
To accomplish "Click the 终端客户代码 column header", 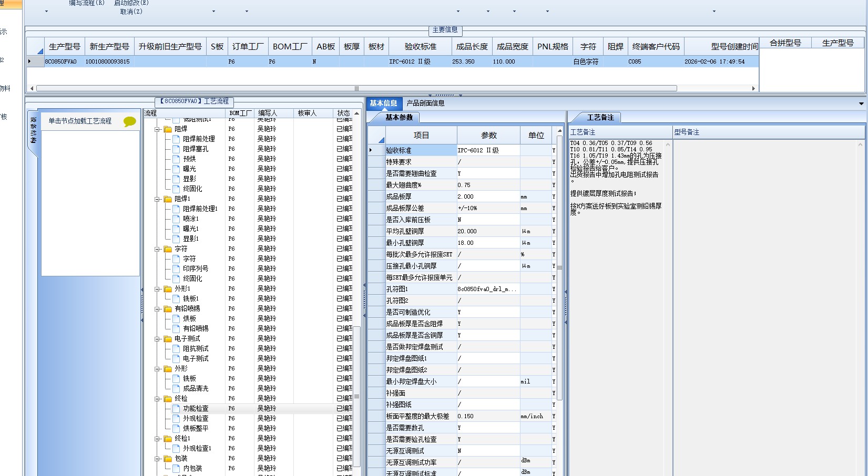I will coord(656,47).
